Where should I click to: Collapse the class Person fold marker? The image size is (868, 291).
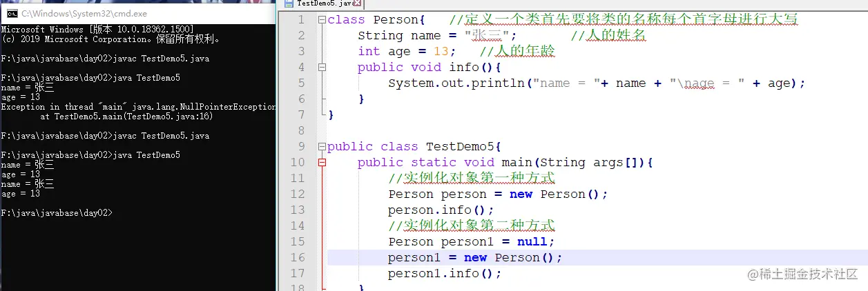(322, 19)
